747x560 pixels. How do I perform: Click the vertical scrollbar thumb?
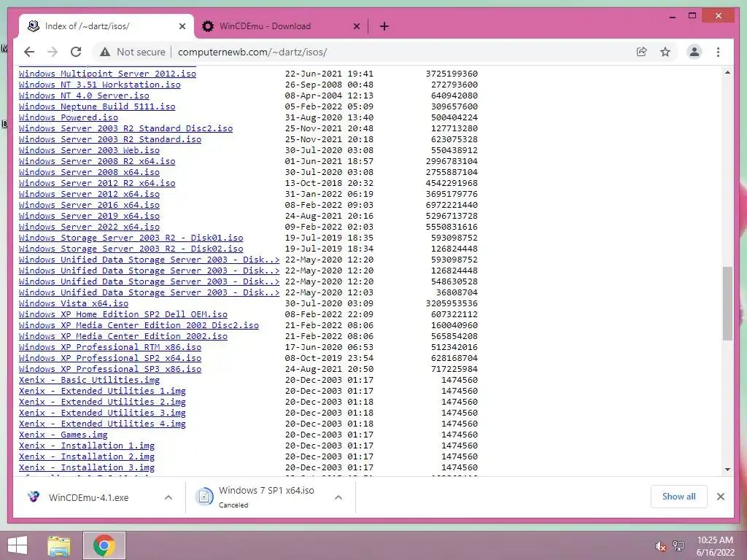(727, 303)
